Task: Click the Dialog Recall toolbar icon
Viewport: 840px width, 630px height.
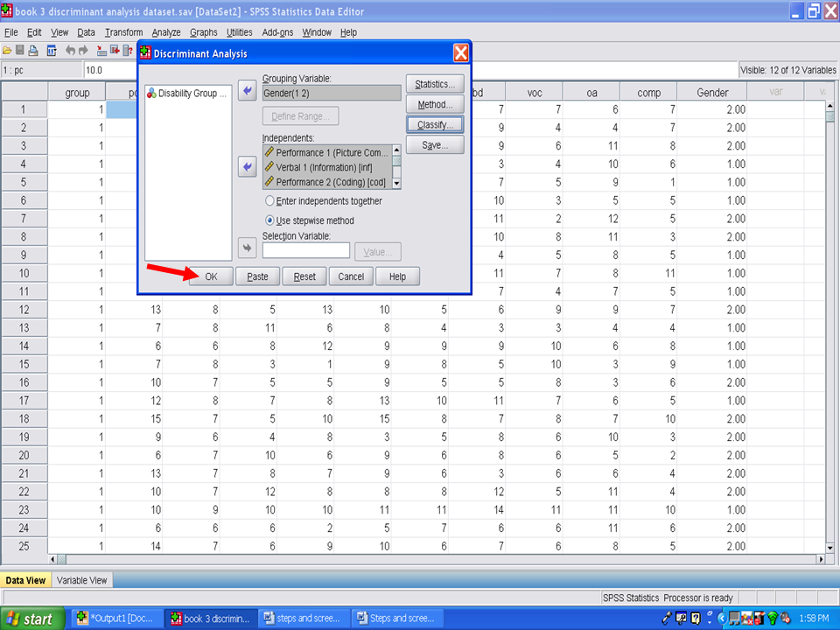Action: [x=52, y=51]
